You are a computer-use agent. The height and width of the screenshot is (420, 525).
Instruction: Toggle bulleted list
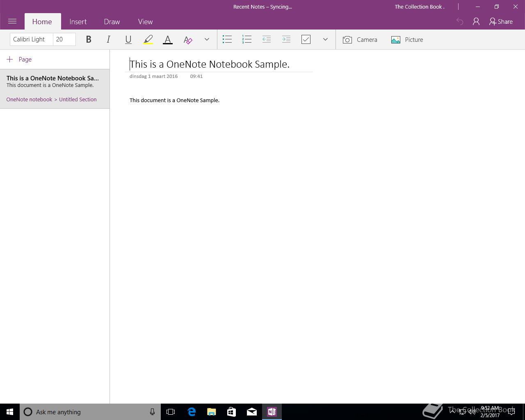click(x=227, y=39)
